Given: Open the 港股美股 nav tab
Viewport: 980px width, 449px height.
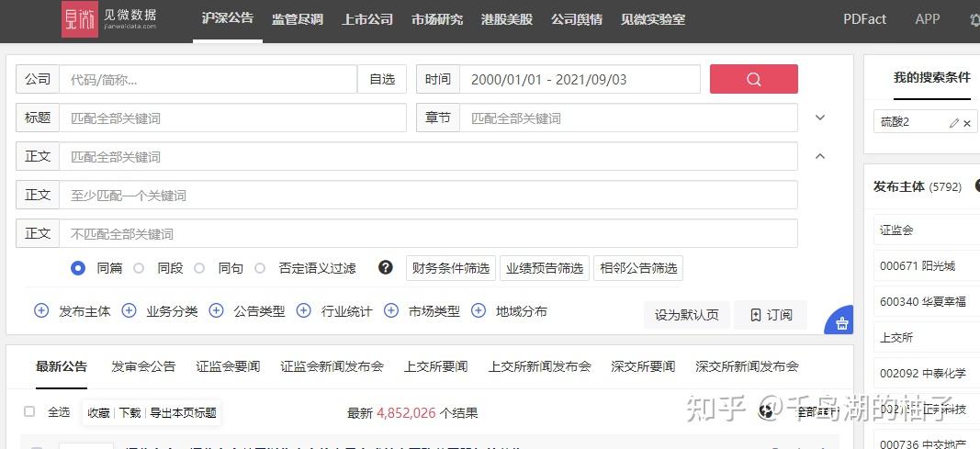Looking at the screenshot, I should point(507,19).
